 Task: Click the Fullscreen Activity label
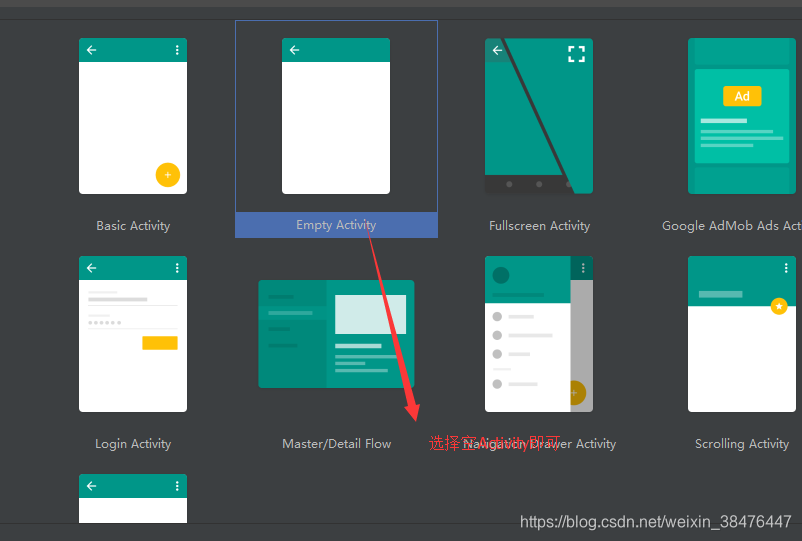pyautogui.click(x=539, y=226)
